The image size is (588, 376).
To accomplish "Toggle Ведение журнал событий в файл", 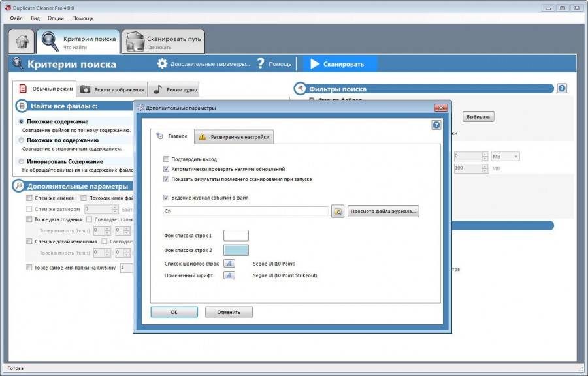I will [167, 197].
